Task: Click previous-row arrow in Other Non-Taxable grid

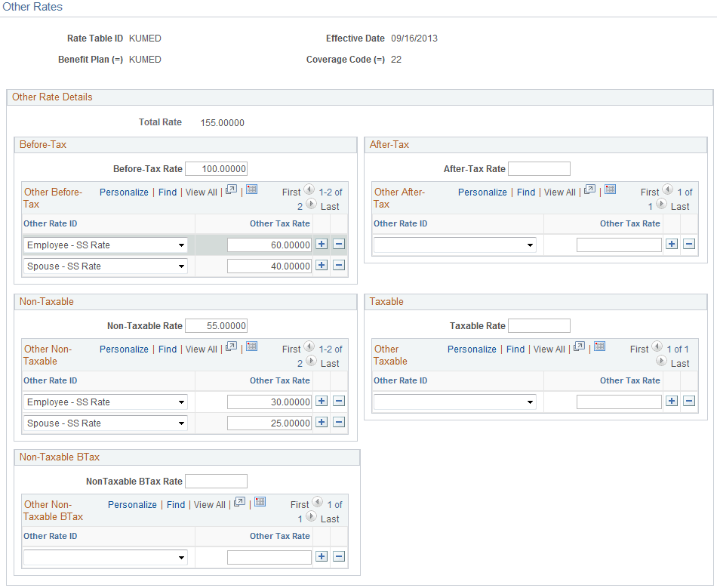Action: tap(309, 348)
